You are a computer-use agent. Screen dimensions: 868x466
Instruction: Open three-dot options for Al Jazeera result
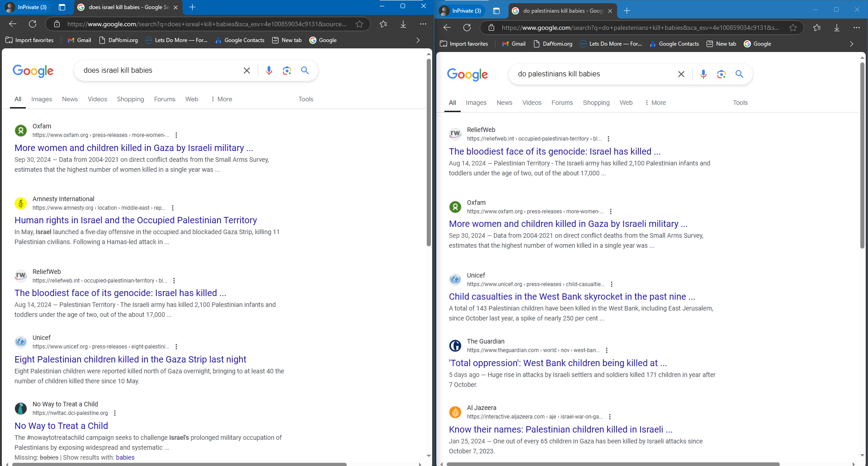coord(610,417)
